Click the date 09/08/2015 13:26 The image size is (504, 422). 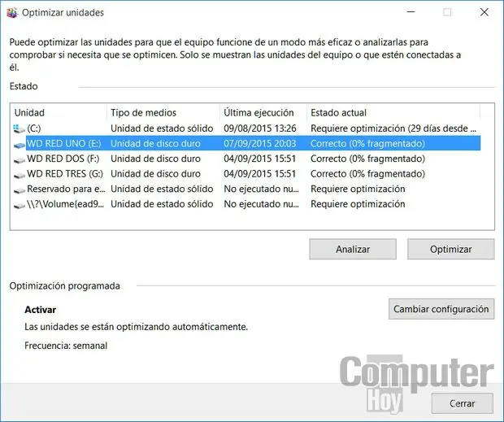point(260,128)
